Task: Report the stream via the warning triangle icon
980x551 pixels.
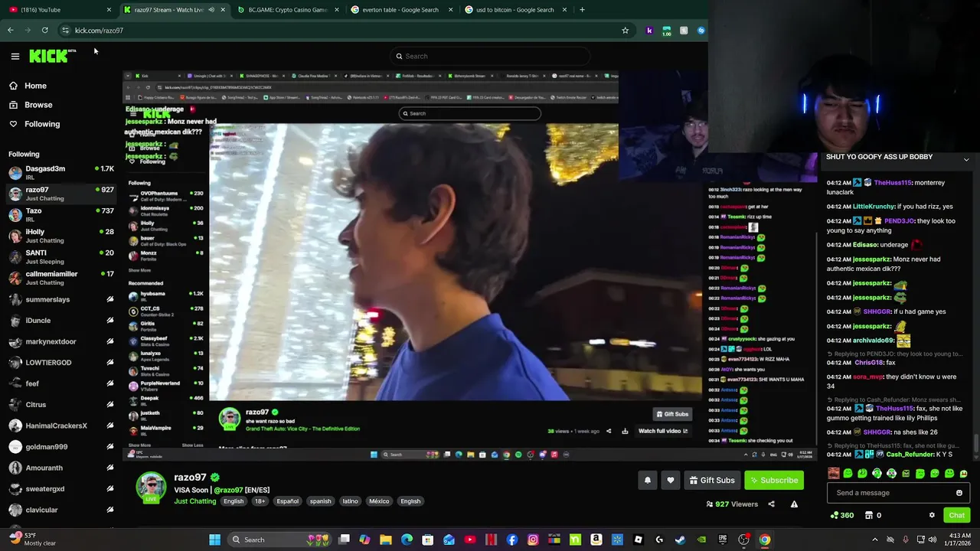Action: [794, 504]
